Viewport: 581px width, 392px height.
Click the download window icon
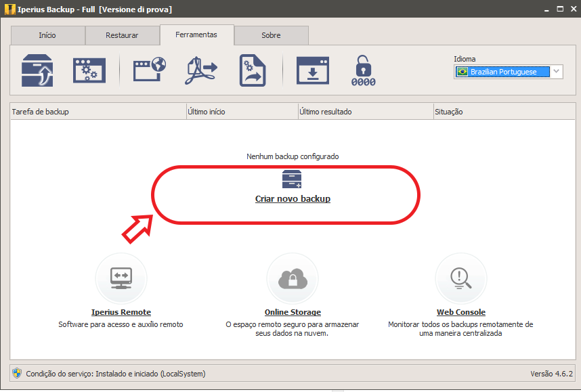coord(313,70)
